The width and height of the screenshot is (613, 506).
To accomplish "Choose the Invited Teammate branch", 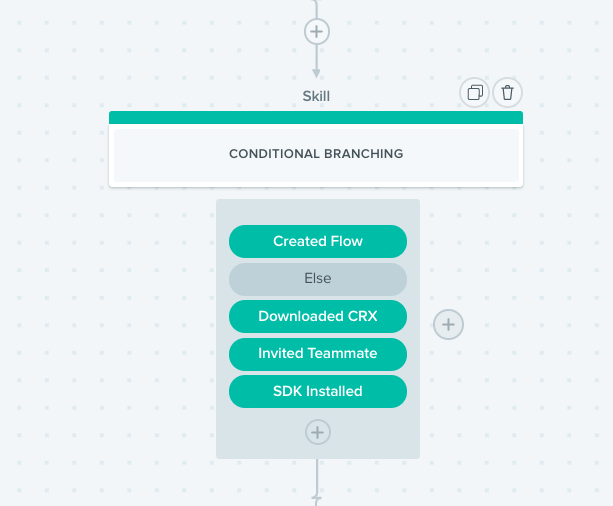I will tap(318, 354).
